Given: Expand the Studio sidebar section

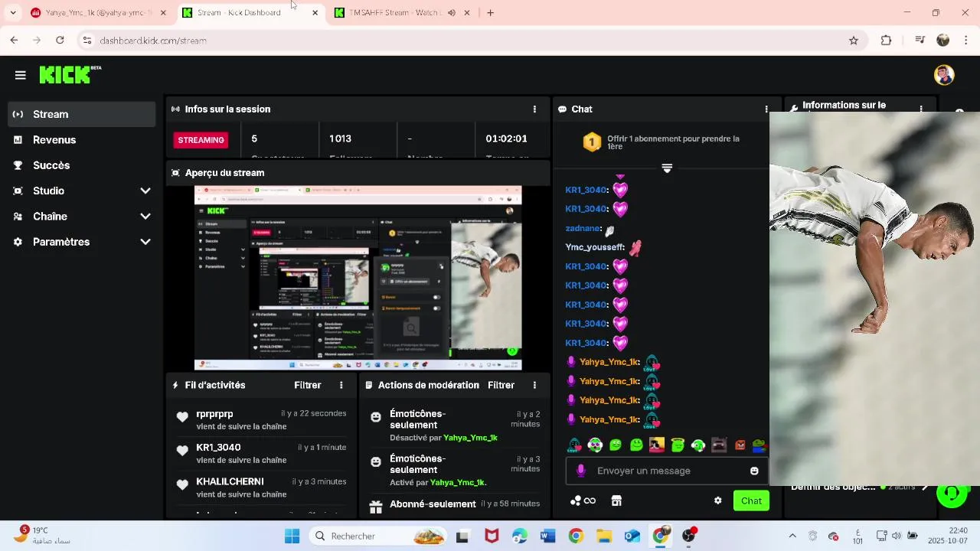Looking at the screenshot, I should pyautogui.click(x=81, y=191).
